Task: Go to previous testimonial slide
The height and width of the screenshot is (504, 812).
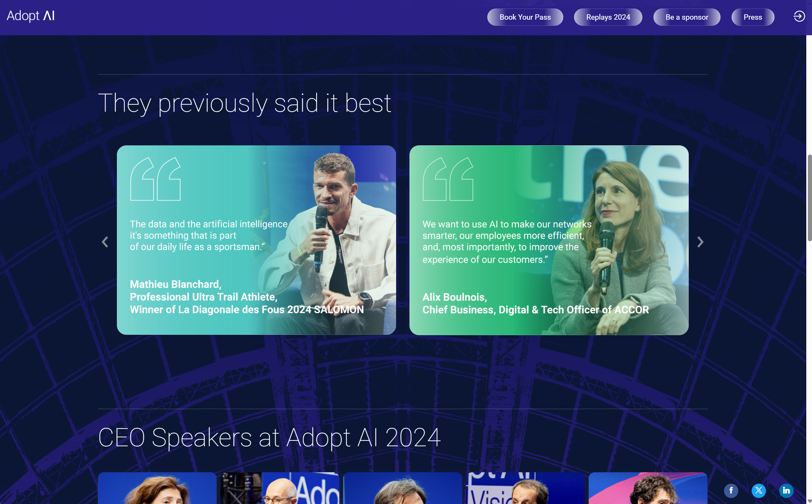Action: [x=105, y=242]
